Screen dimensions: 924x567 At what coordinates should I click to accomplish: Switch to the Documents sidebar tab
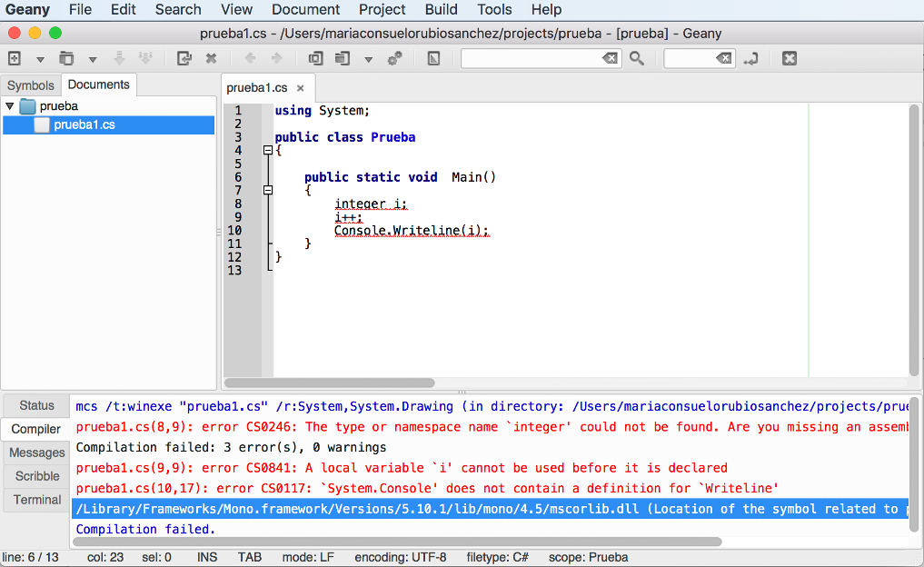tap(98, 85)
